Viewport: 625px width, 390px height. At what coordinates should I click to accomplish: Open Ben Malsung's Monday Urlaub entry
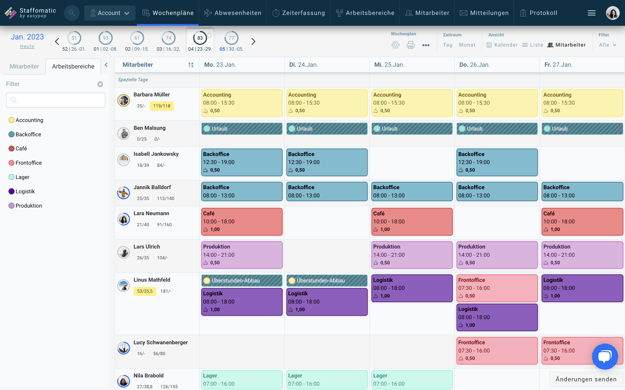pyautogui.click(x=242, y=129)
